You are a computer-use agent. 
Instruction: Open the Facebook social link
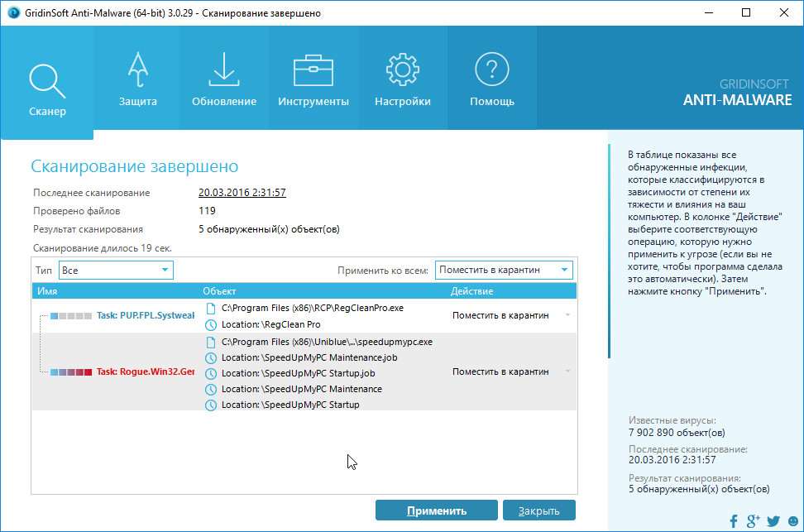point(734,521)
